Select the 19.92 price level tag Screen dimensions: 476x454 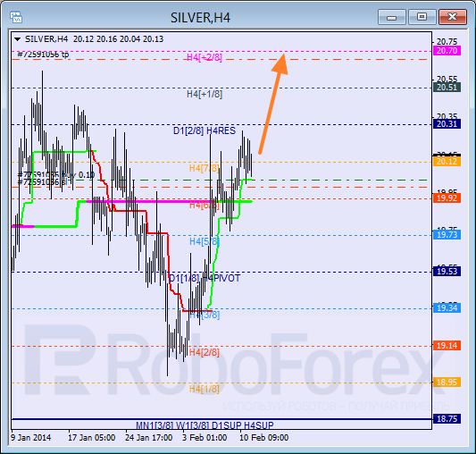pyautogui.click(x=447, y=198)
